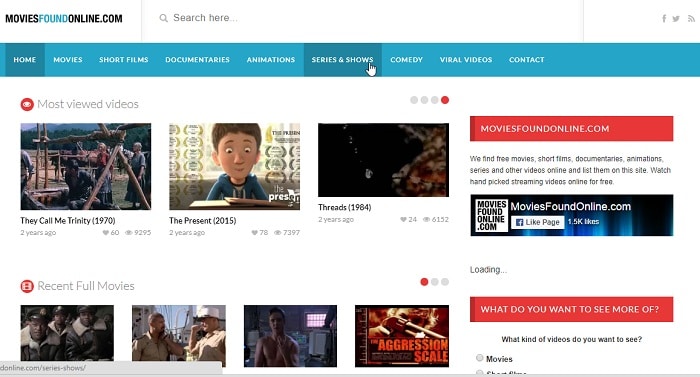
Task: Click WHAT DO YOU WANT TO SEE MORE OF header
Action: click(571, 309)
